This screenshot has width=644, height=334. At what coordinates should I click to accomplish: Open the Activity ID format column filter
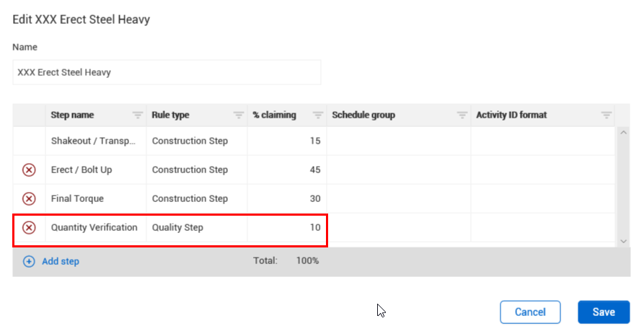pos(606,115)
